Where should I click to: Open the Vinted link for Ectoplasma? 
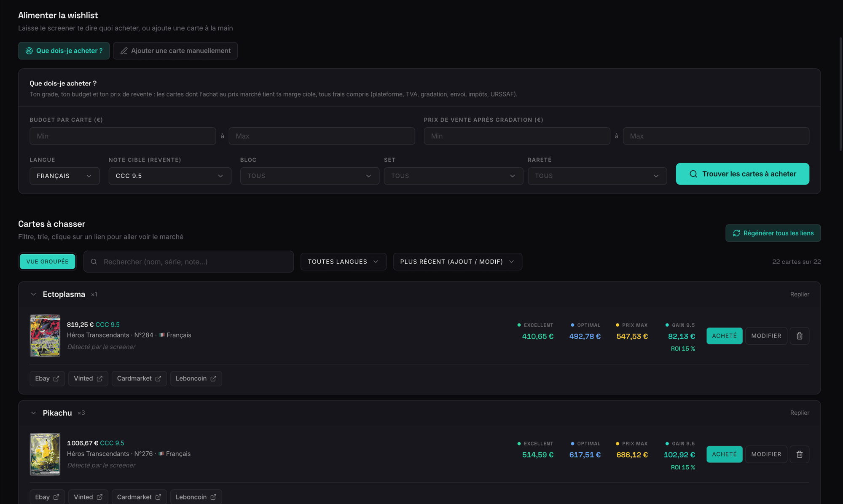tap(88, 378)
